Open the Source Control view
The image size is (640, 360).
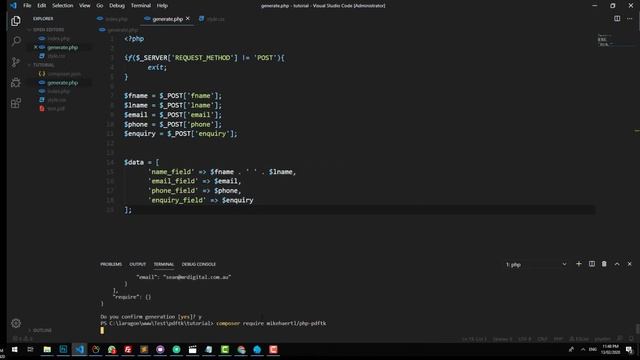(x=16, y=62)
